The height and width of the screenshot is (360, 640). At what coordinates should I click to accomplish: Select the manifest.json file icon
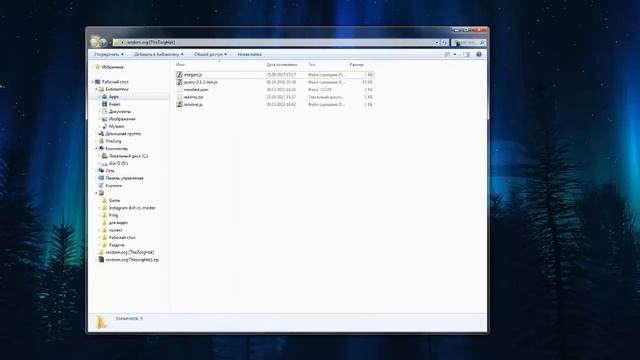[x=179, y=89]
